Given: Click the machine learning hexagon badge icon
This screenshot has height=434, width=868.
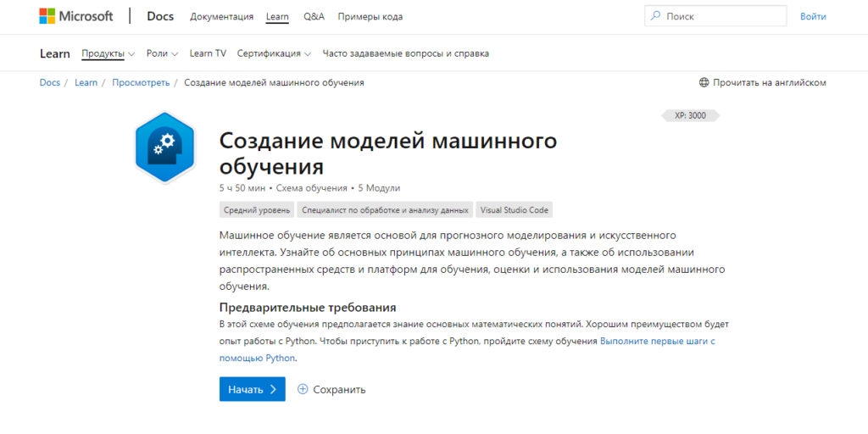Looking at the screenshot, I should click(x=164, y=147).
